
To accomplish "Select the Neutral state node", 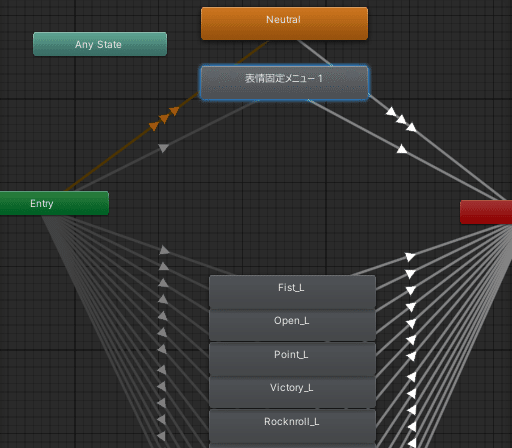I will coord(284,23).
